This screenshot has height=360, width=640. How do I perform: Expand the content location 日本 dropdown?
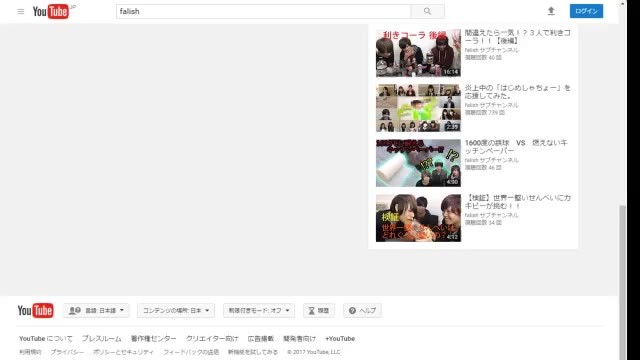tap(176, 311)
